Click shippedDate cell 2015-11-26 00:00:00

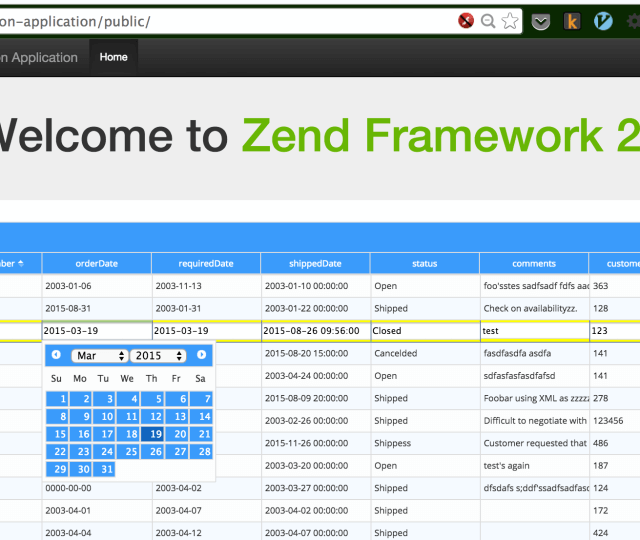tap(316, 443)
